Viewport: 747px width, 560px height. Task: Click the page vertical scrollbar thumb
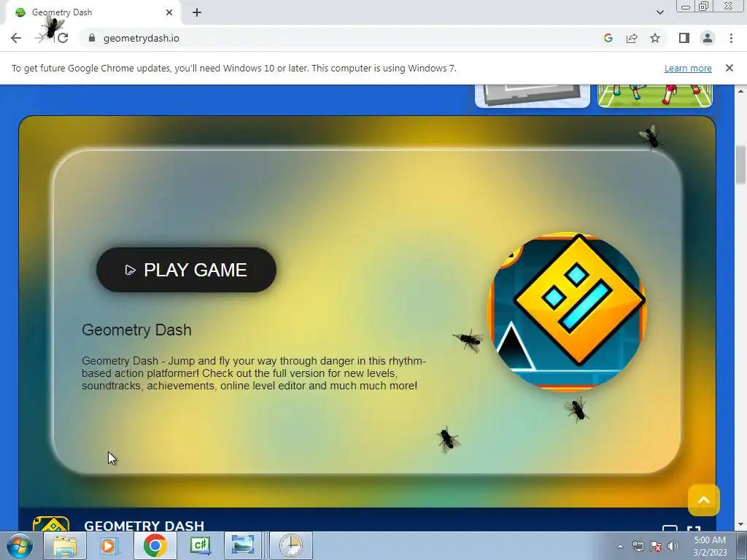coord(740,164)
